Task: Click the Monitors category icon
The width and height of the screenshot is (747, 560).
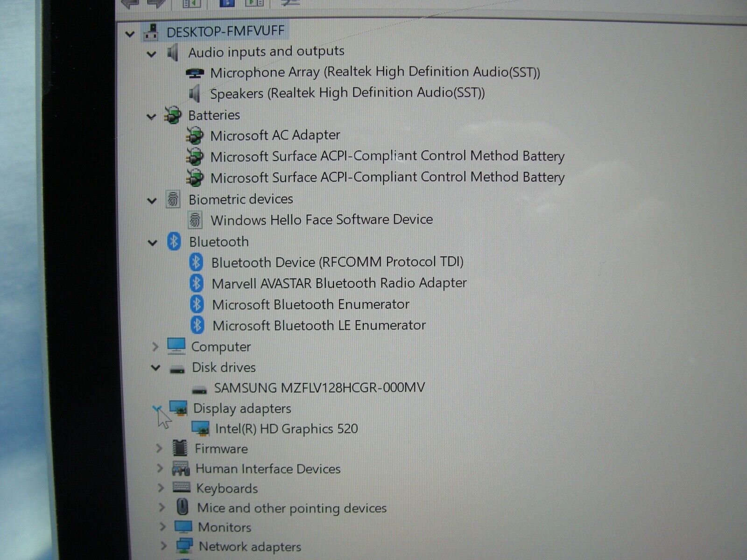Action: tap(183, 527)
